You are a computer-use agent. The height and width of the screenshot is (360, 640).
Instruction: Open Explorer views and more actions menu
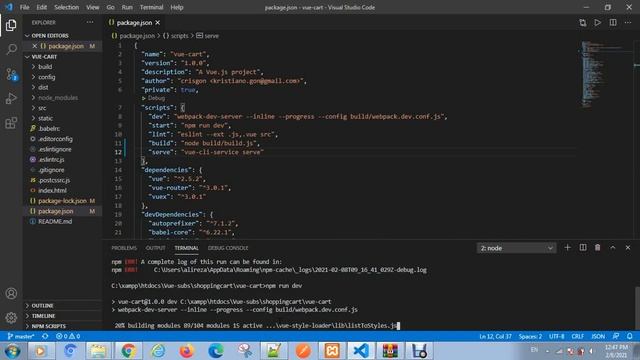coord(90,22)
